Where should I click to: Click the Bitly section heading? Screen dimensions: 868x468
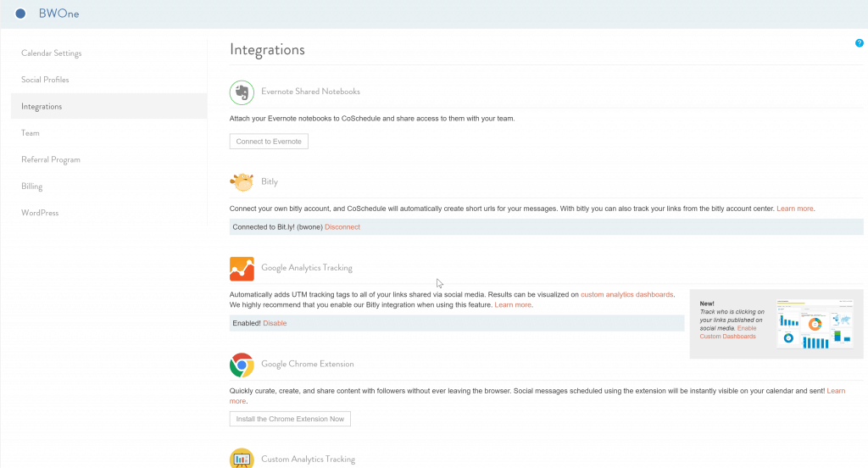pyautogui.click(x=270, y=181)
